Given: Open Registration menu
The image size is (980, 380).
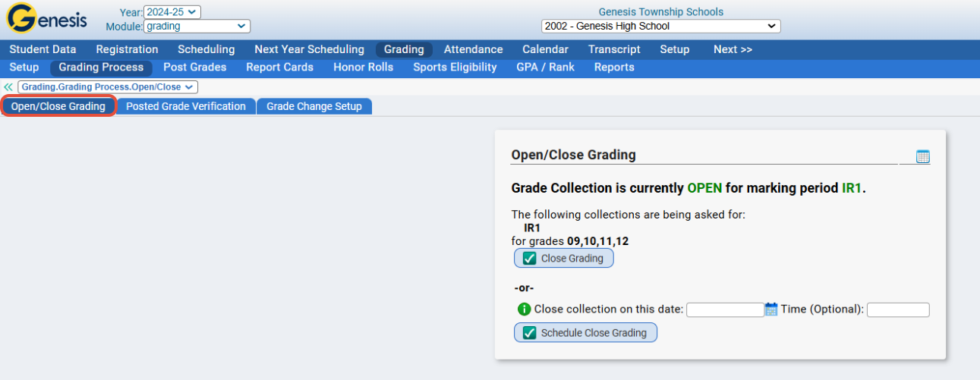Looking at the screenshot, I should click(127, 49).
